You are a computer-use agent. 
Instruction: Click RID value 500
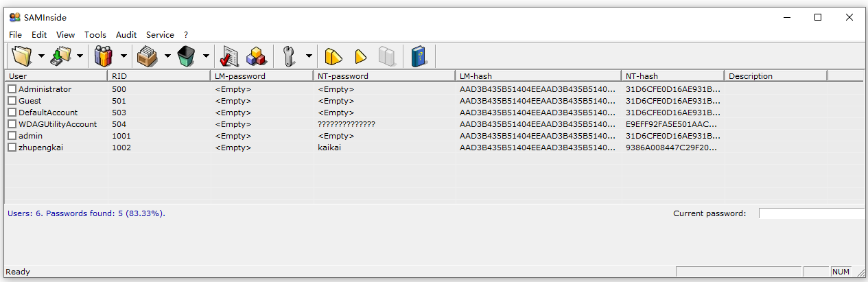point(119,89)
